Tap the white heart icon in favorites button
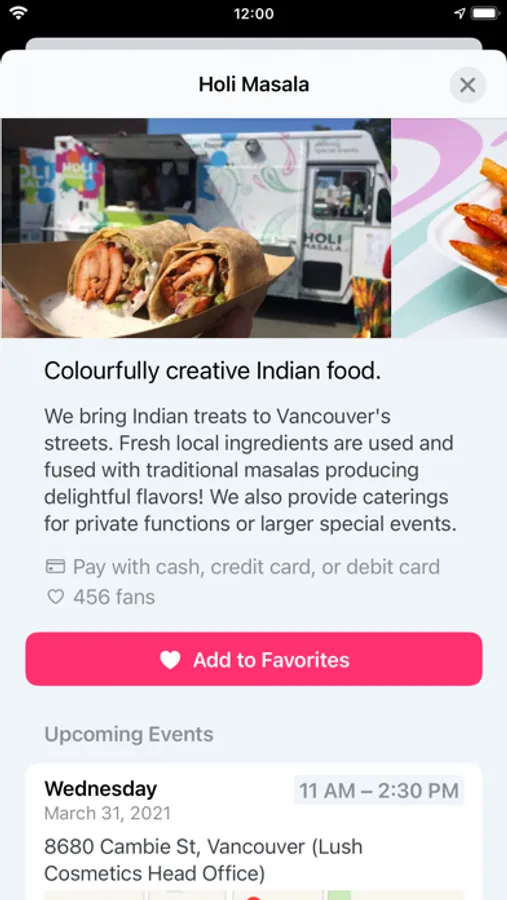Image resolution: width=507 pixels, height=900 pixels. click(170, 660)
